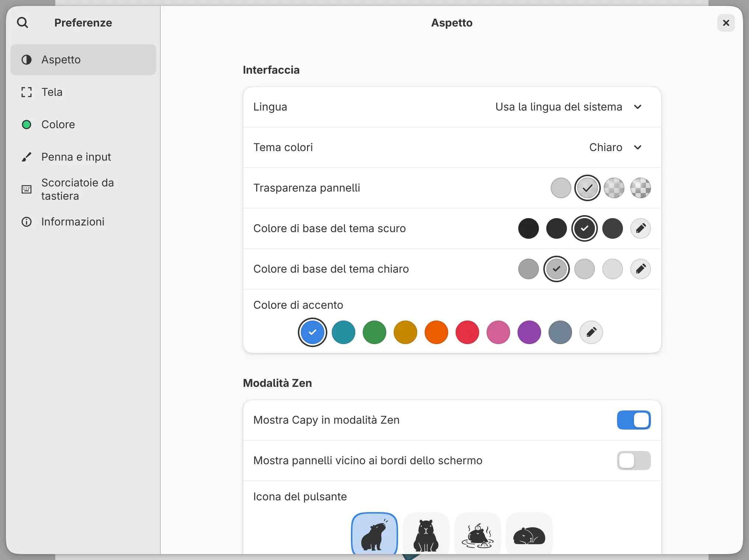Close the preferences dialog
The image size is (749, 560).
(726, 23)
